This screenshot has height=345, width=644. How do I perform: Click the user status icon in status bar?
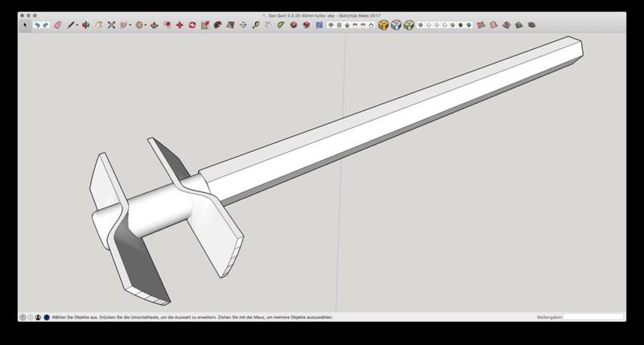tap(38, 317)
